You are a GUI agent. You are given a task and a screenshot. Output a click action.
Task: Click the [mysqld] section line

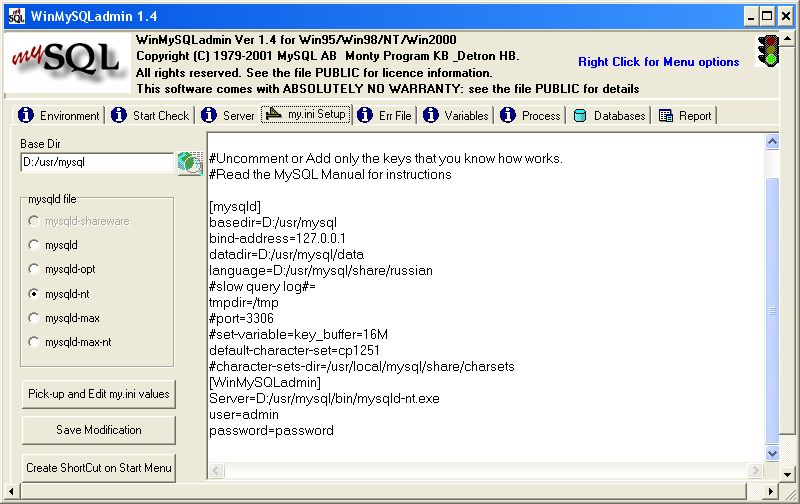click(235, 207)
